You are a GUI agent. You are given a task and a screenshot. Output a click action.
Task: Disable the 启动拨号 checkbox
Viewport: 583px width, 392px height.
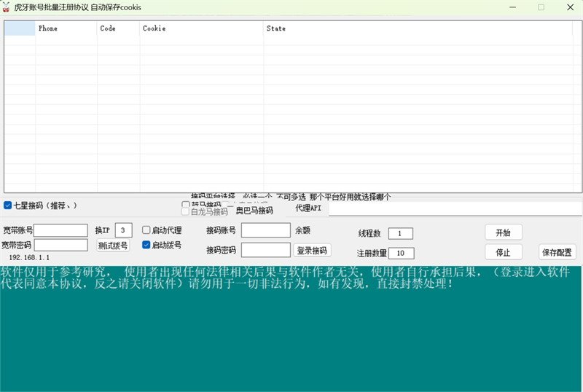tap(146, 245)
